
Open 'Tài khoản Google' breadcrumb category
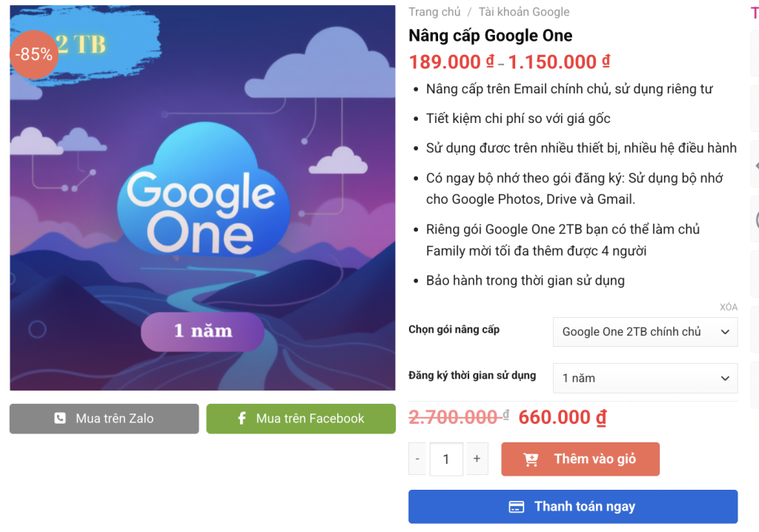click(524, 12)
